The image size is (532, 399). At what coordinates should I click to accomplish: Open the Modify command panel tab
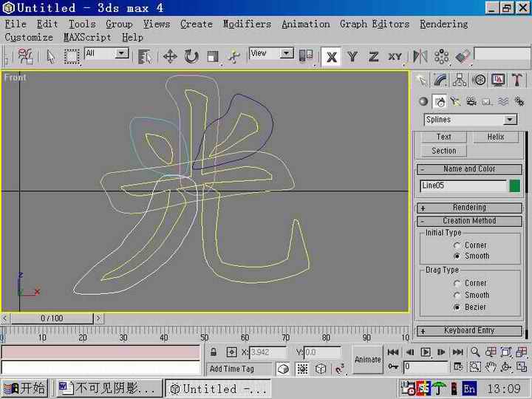[x=440, y=80]
